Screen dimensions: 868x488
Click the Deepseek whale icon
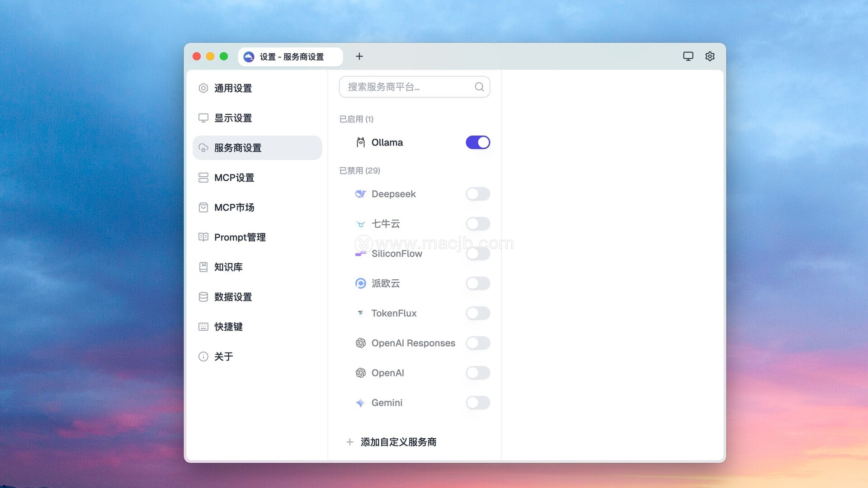[x=360, y=194]
